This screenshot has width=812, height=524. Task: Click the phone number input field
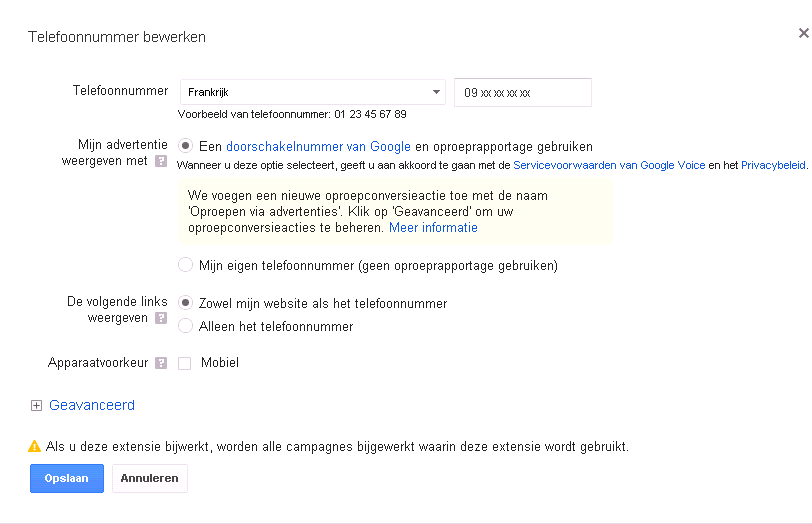click(523, 93)
